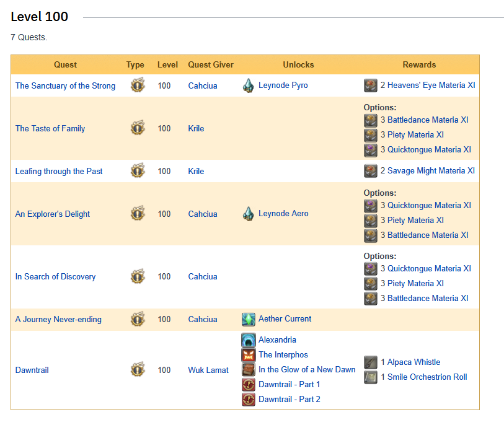Open The Taste of Family quest link
This screenshot has width=504, height=425.
coord(50,128)
